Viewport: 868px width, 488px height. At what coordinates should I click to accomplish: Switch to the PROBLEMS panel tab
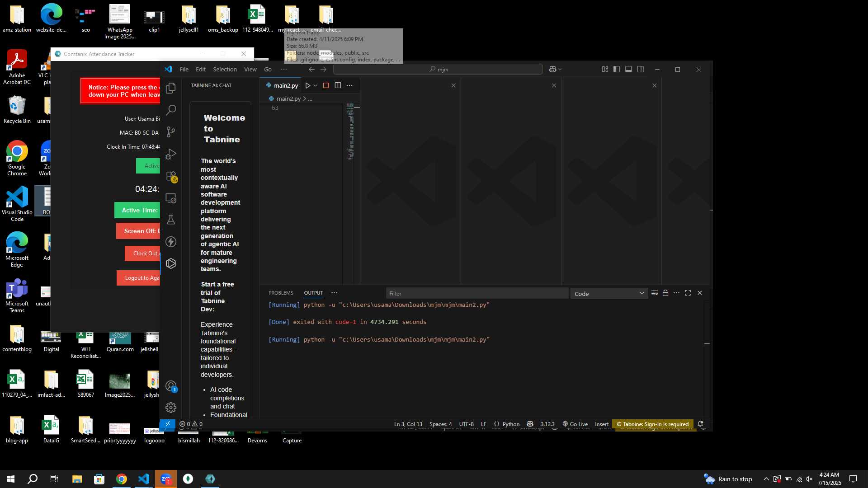tap(281, 293)
